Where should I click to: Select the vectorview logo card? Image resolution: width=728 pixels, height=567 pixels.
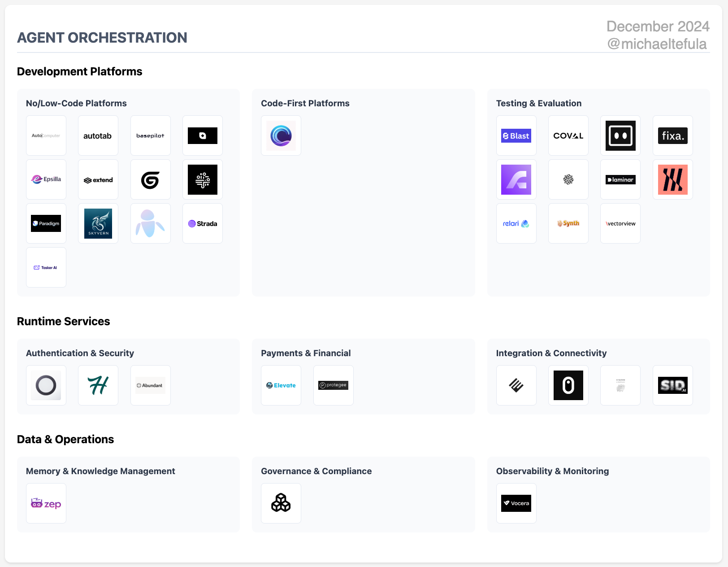coord(620,223)
